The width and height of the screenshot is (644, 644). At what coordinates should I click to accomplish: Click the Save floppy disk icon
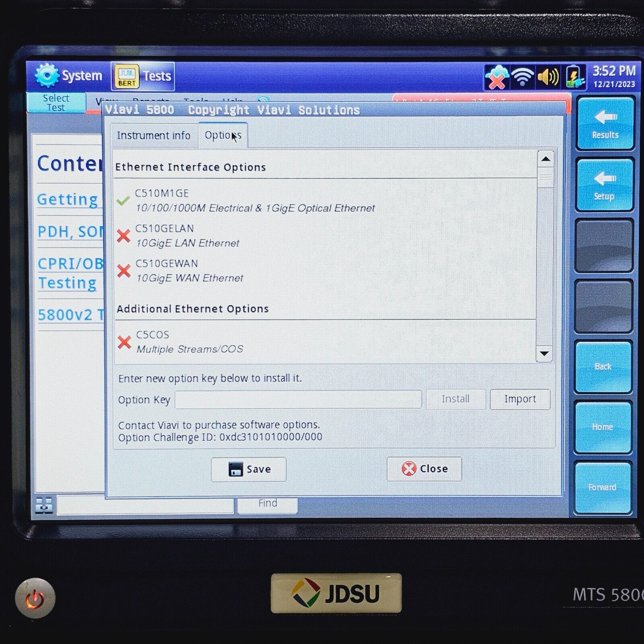(235, 469)
